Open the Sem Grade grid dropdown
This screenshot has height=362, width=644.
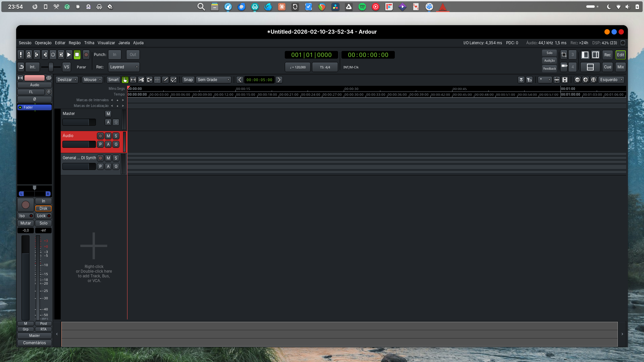(213, 80)
